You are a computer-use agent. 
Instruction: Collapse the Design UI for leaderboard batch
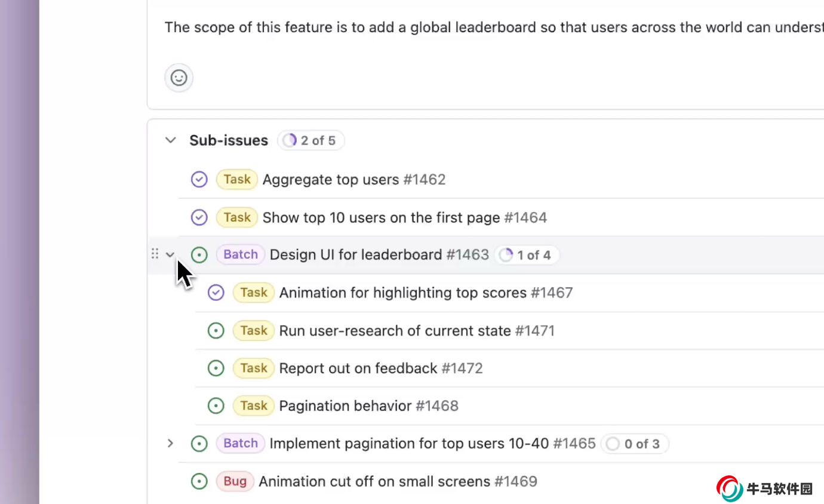[x=171, y=255]
